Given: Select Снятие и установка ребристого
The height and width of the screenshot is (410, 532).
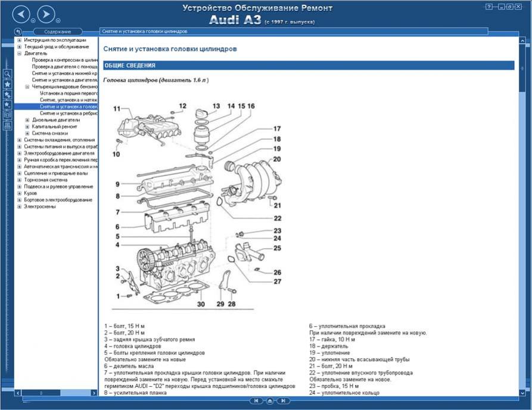Looking at the screenshot, I should click(69, 113).
